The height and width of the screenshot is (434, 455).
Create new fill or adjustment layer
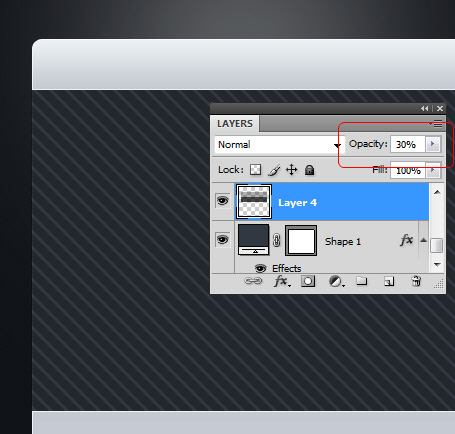point(336,281)
